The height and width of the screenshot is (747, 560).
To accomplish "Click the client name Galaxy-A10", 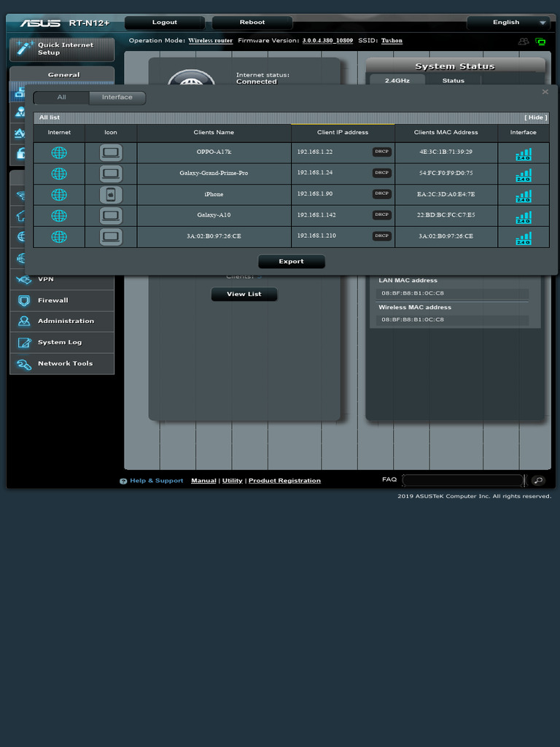I will click(x=214, y=215).
